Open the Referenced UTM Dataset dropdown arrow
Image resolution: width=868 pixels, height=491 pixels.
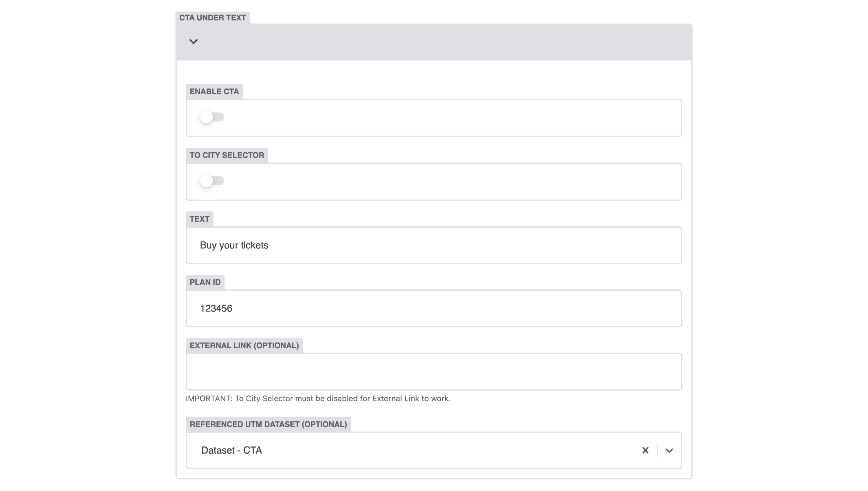coord(669,451)
